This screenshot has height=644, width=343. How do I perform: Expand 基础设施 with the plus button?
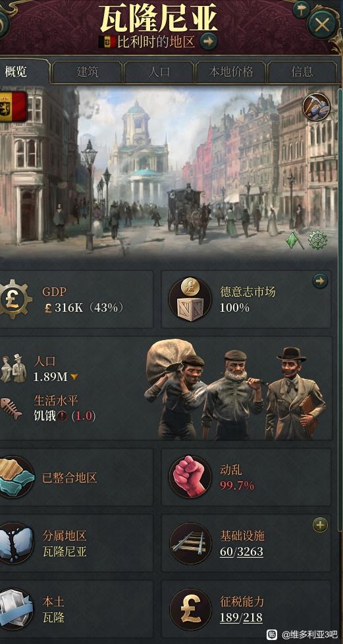point(320,525)
